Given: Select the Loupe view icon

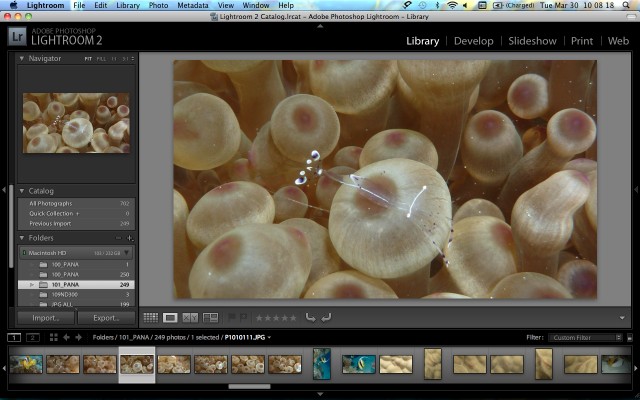Looking at the screenshot, I should [170, 318].
